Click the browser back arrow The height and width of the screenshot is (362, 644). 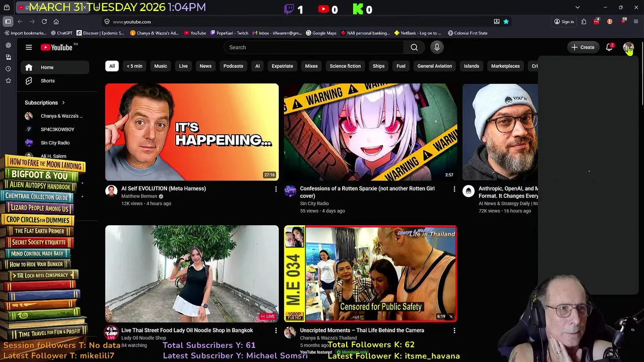pos(20,22)
